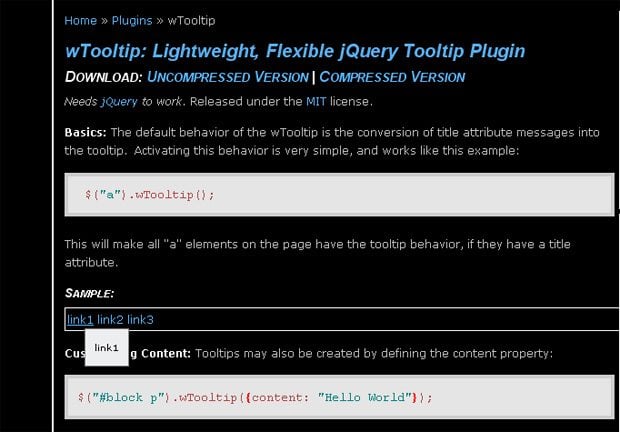Click the Sample heading

[89, 293]
